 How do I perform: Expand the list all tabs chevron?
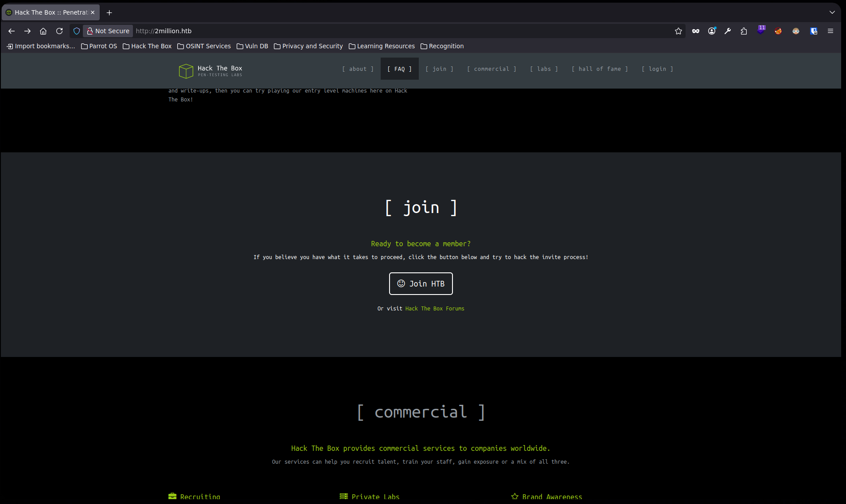(832, 12)
